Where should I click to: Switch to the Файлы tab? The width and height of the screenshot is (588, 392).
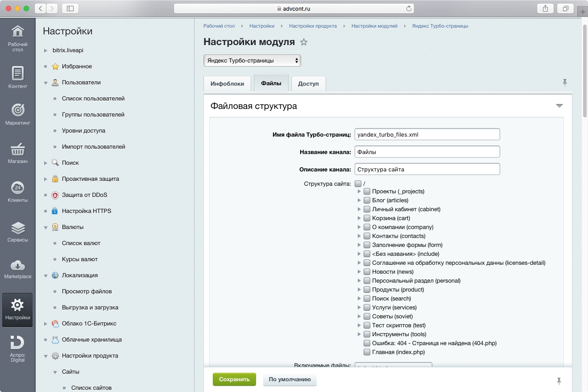(271, 83)
